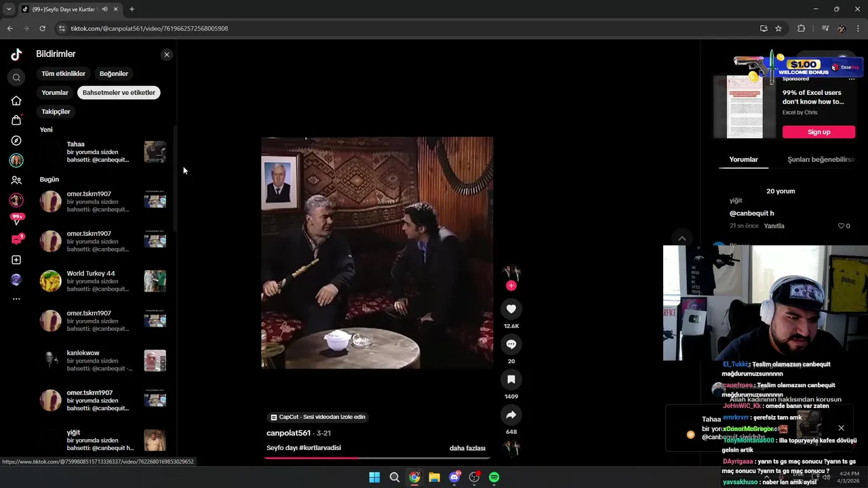The height and width of the screenshot is (488, 868).
Task: Like the video with the heart icon
Action: [x=511, y=309]
